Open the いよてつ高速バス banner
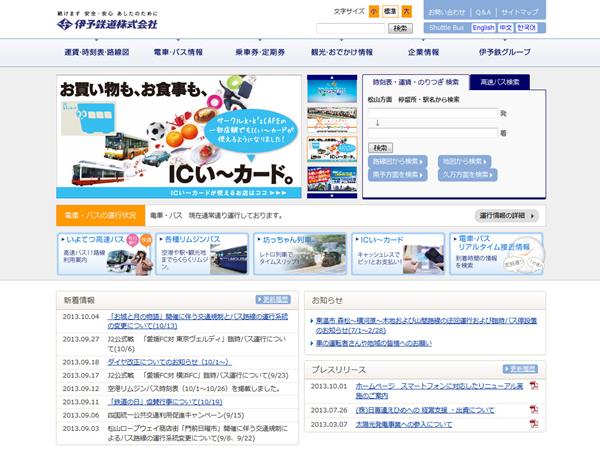 pos(104,254)
